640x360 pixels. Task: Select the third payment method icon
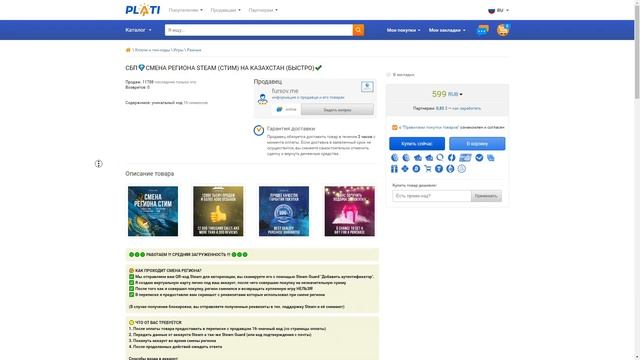point(418,158)
